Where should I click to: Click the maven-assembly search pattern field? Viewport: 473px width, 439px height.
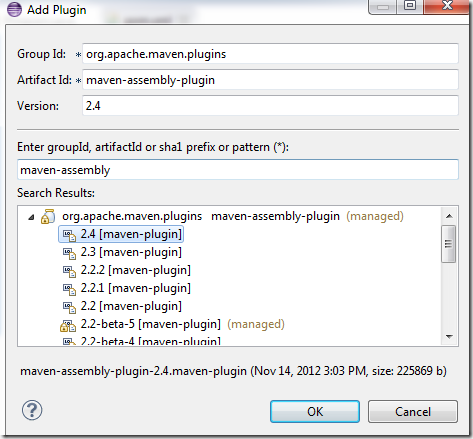pyautogui.click(x=238, y=170)
